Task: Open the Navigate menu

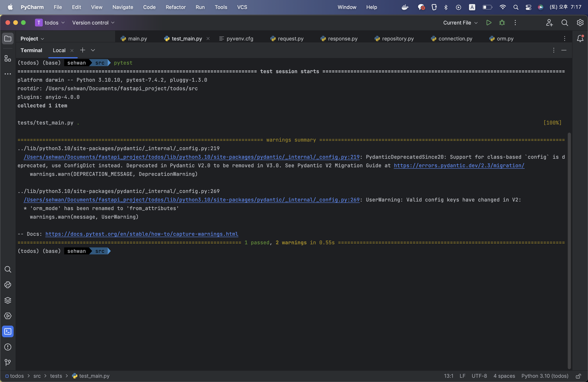Action: [x=122, y=7]
